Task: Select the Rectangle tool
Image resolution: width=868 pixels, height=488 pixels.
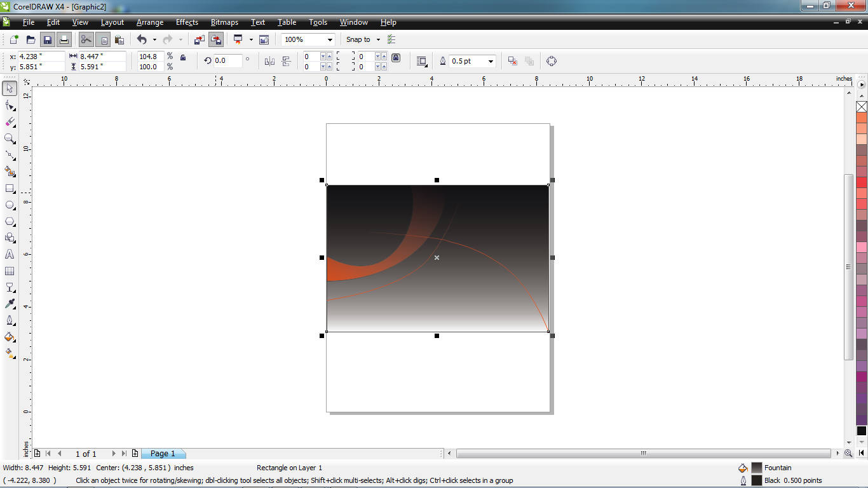Action: (10, 188)
